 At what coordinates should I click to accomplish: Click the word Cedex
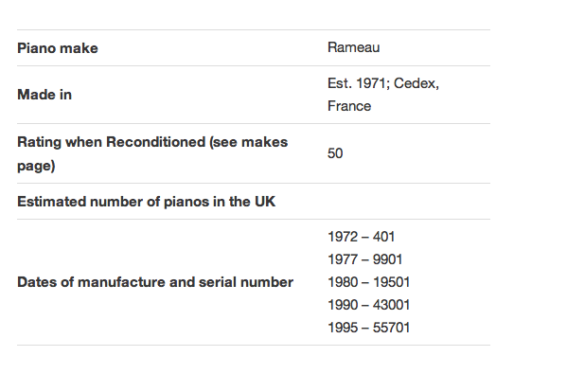click(416, 83)
